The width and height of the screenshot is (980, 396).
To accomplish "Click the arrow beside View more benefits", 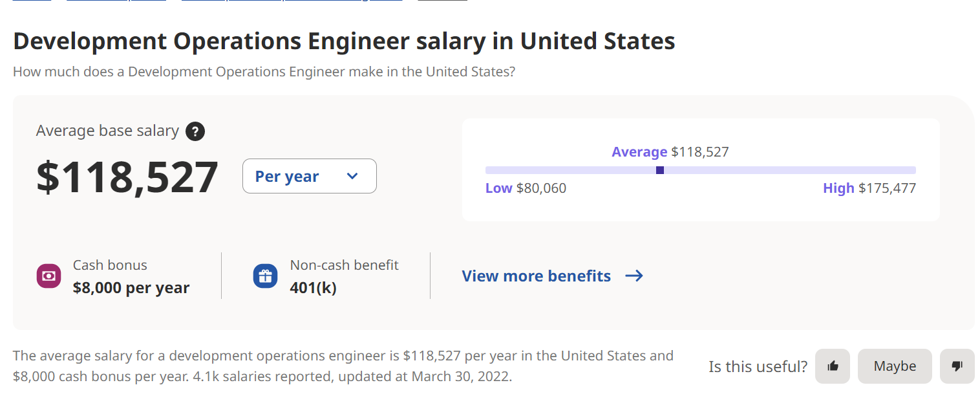I will pyautogui.click(x=634, y=276).
